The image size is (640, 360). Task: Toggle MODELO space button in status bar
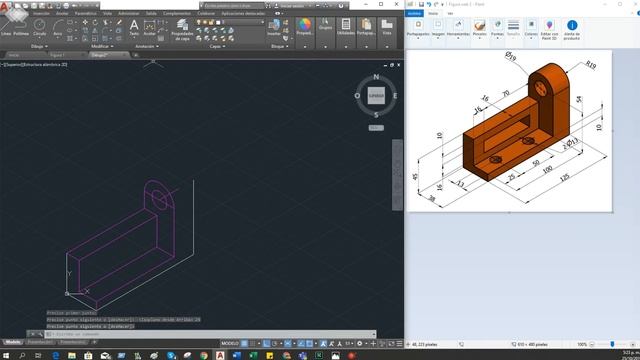click(230, 344)
